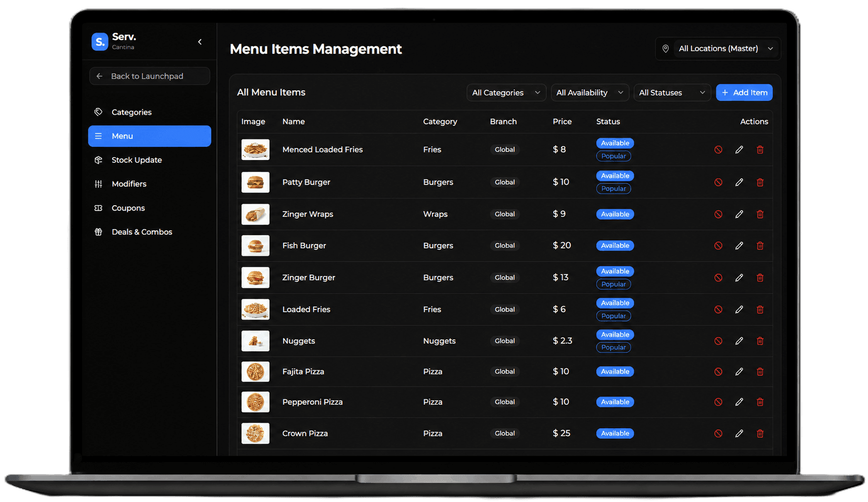The height and width of the screenshot is (502, 868).
Task: Click the Global tag for Fish Burger
Action: click(x=505, y=246)
